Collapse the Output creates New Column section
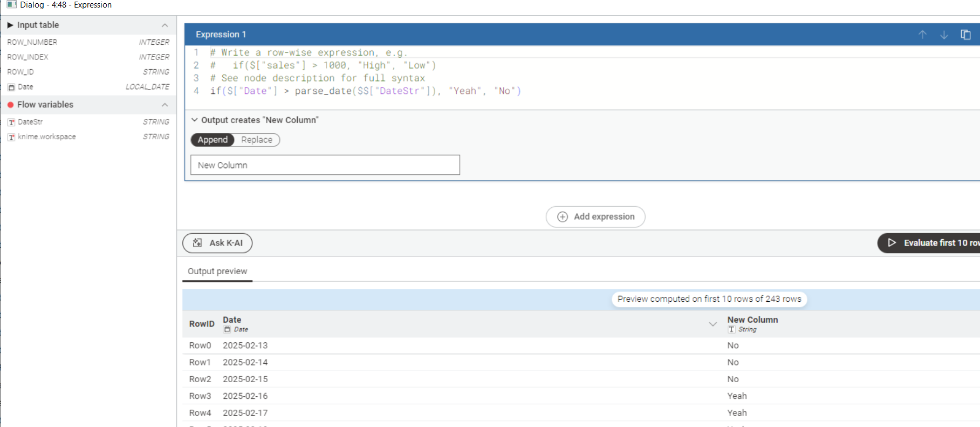This screenshot has width=980, height=427. coord(195,120)
